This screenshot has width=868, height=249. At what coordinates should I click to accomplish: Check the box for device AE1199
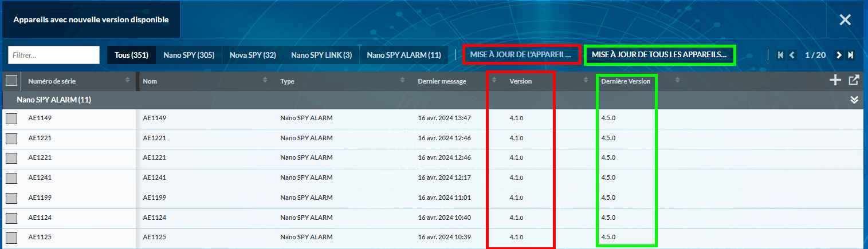click(x=11, y=198)
